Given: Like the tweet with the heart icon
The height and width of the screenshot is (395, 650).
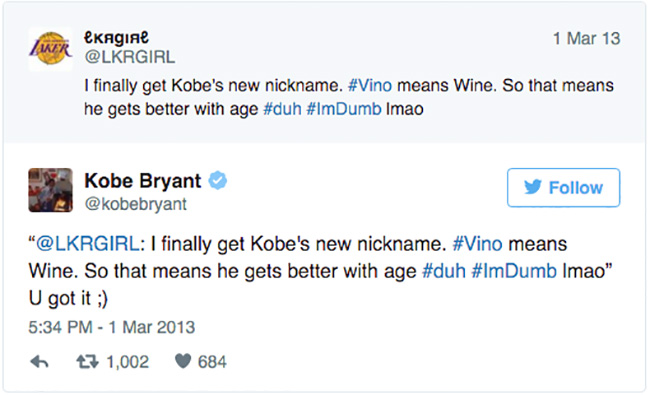Looking at the screenshot, I should coord(183,361).
